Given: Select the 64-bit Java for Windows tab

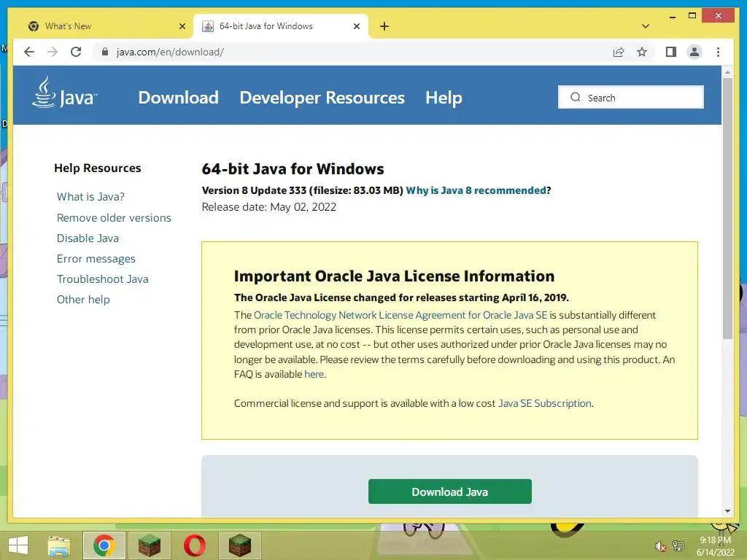Looking at the screenshot, I should (x=281, y=26).
